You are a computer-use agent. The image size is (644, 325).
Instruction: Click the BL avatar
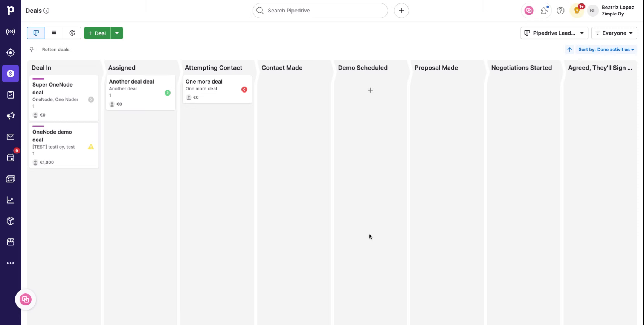tap(593, 11)
